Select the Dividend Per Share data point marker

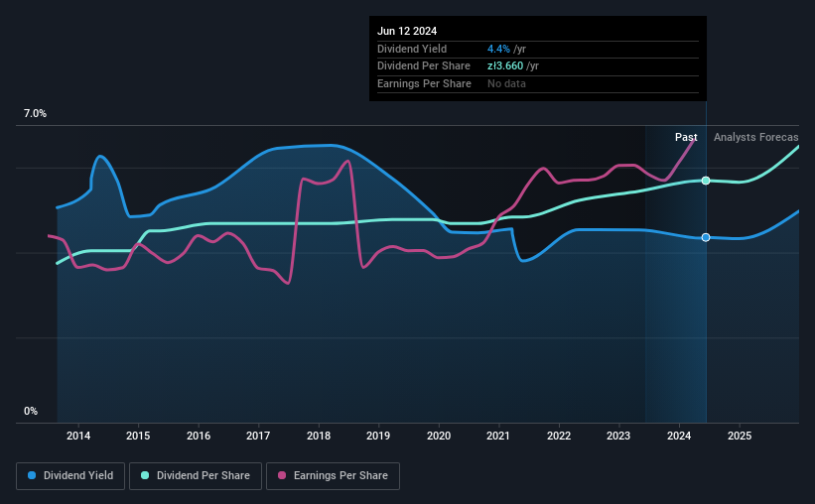(x=706, y=181)
